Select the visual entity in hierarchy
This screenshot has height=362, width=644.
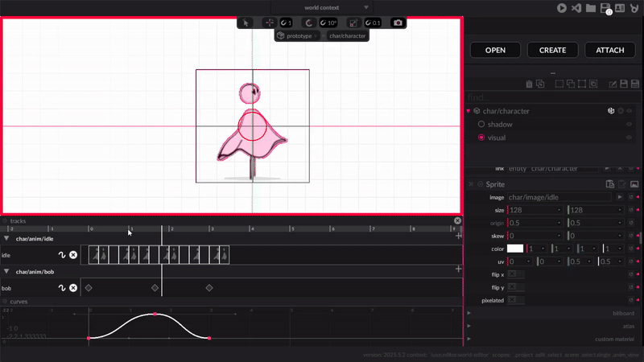click(x=497, y=138)
